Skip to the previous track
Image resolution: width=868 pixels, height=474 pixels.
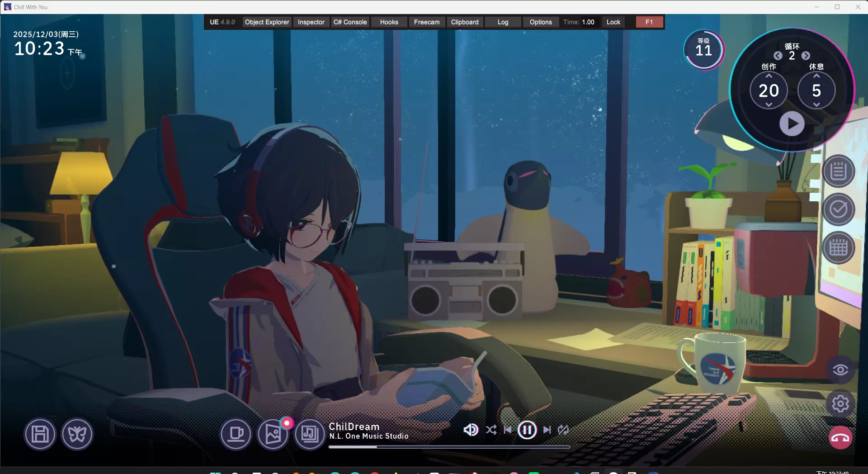(508, 430)
